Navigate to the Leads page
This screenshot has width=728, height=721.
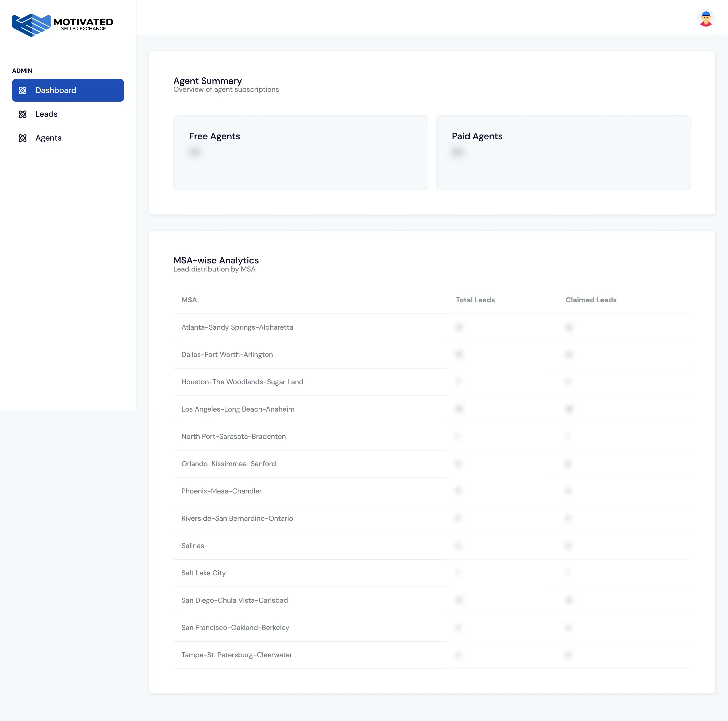tap(46, 114)
